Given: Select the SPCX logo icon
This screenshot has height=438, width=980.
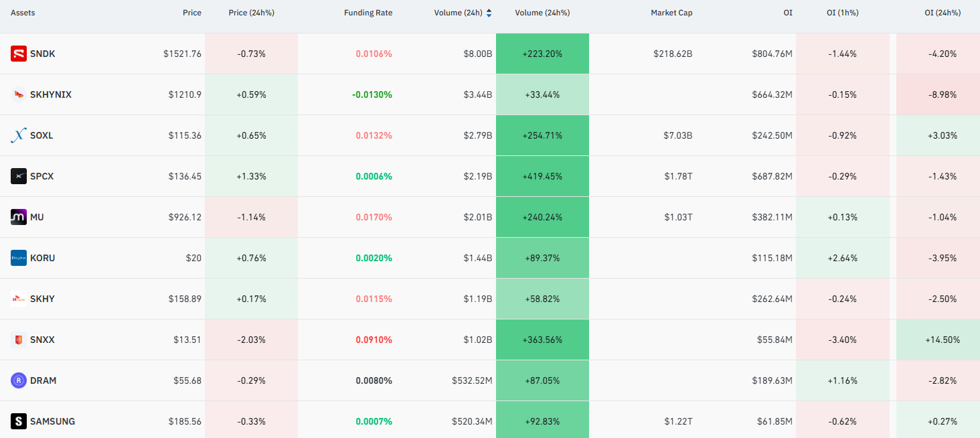Looking at the screenshot, I should [19, 176].
